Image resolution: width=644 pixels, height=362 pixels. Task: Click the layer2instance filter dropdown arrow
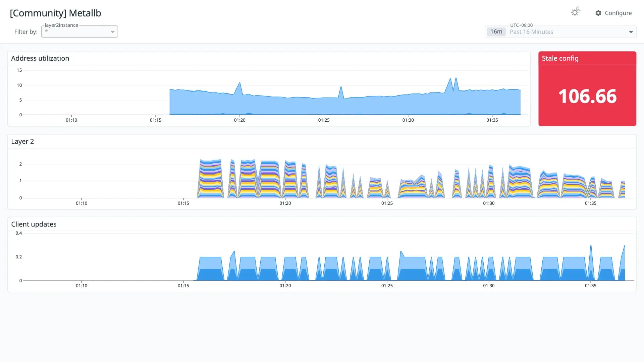tap(113, 32)
